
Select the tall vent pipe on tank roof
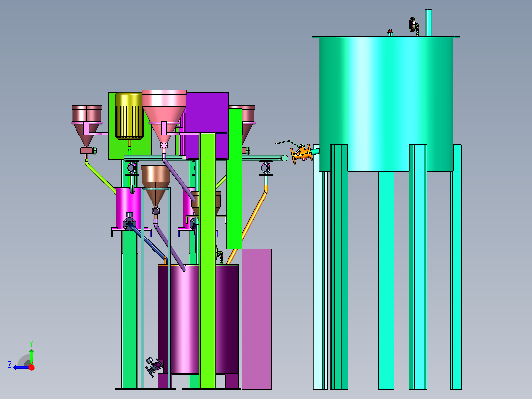(x=429, y=22)
